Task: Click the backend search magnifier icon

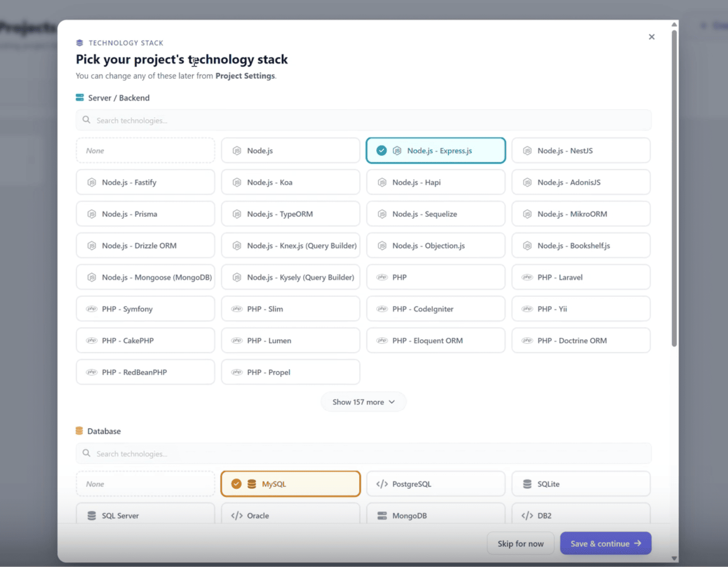Action: point(86,120)
